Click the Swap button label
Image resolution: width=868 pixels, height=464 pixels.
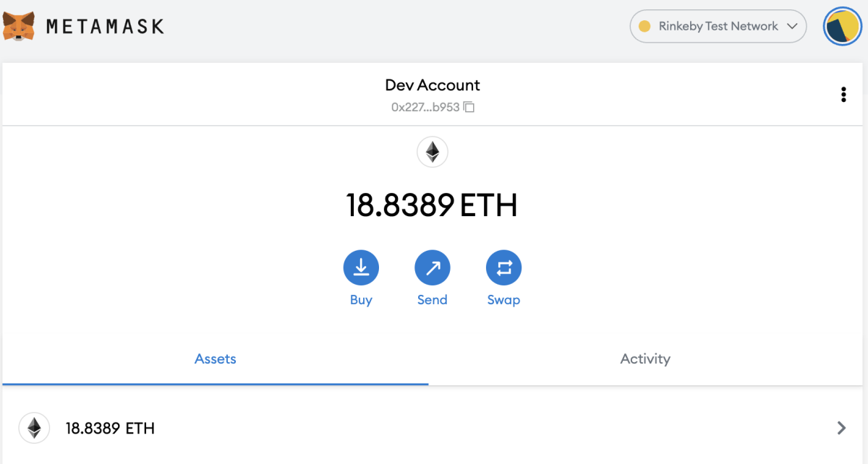tap(503, 299)
